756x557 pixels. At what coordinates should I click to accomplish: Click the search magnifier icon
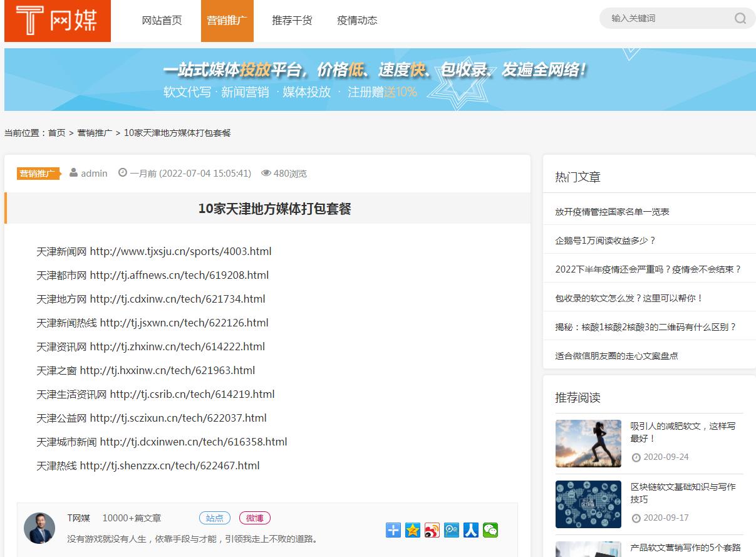tap(740, 18)
